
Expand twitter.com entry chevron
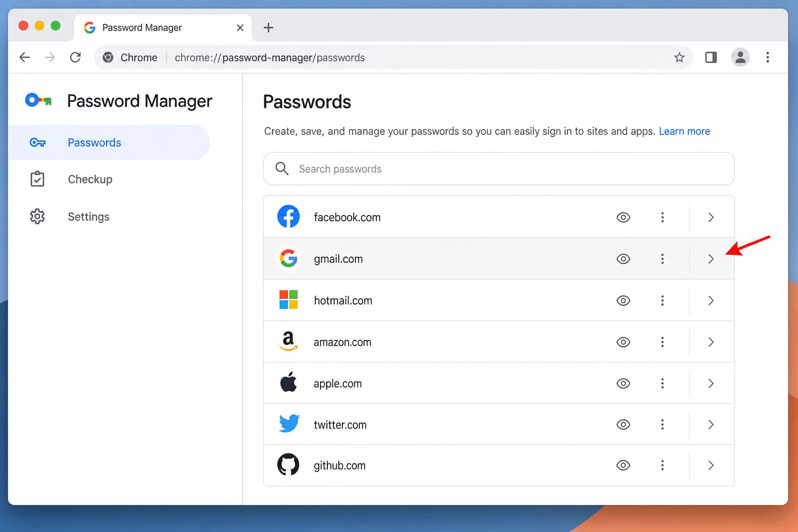coord(711,424)
